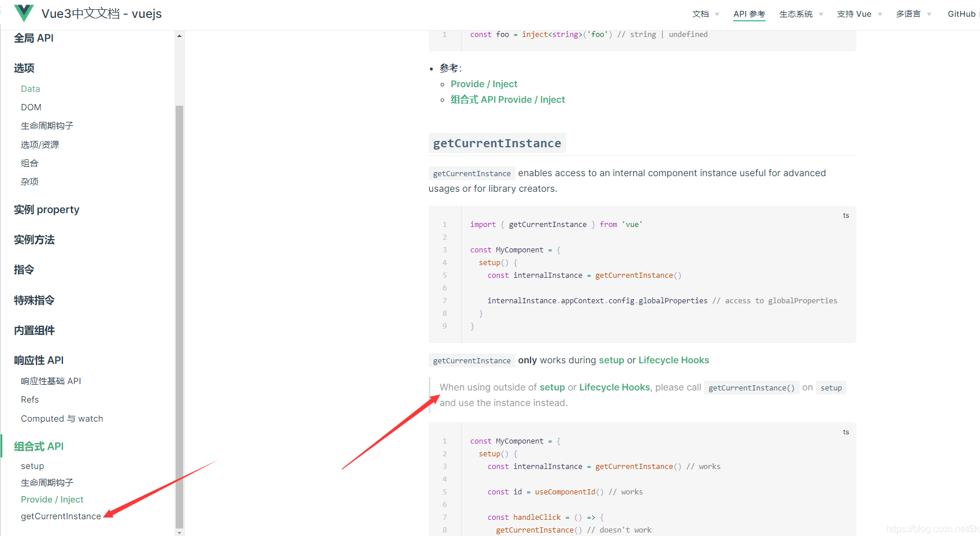Expand the 生态系统 navbar menu

click(800, 14)
